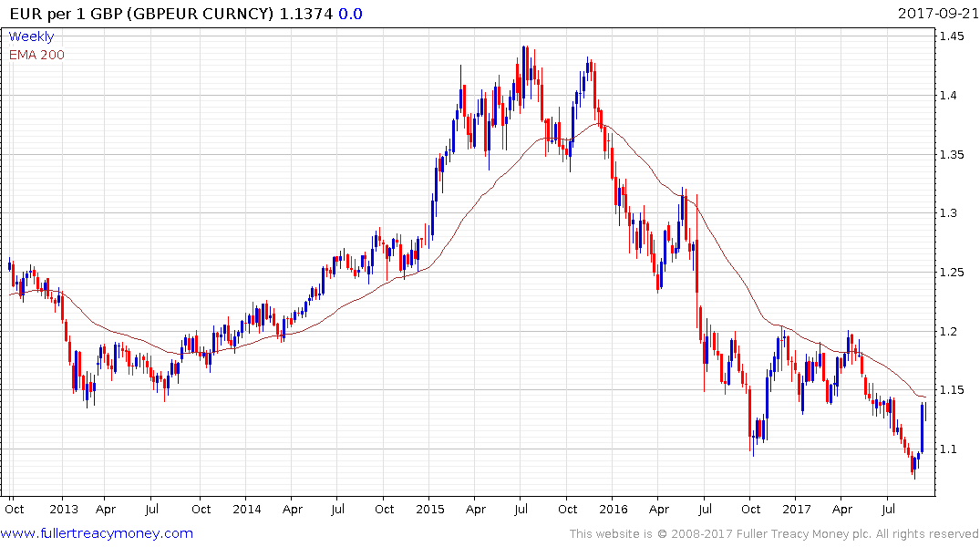Select the price value 1.1374 in the title
Screen dimensions: 980x547
(x=305, y=14)
